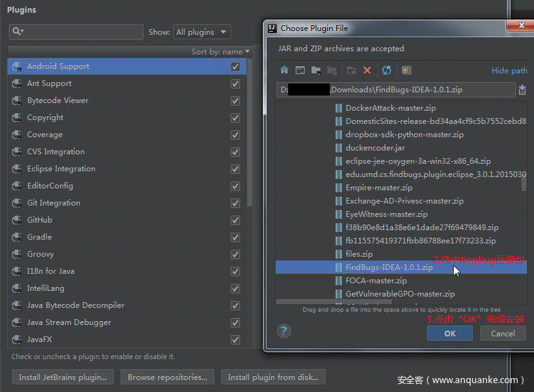This screenshot has height=392, width=534.
Task: Uncheck the JavaFX plugin checkbox
Action: pos(235,340)
